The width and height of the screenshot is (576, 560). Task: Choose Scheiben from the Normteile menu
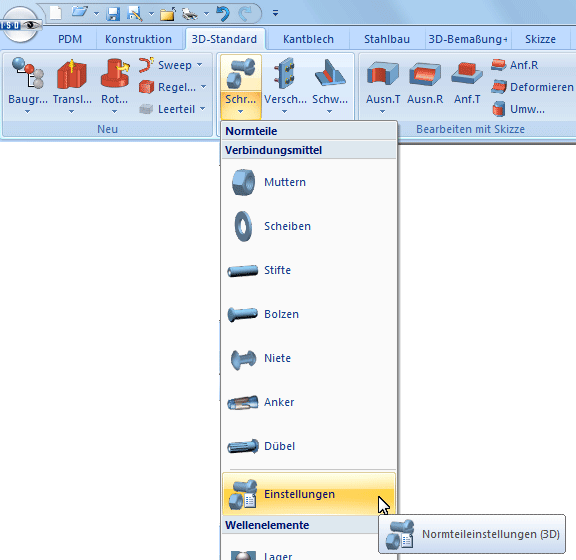point(309,226)
